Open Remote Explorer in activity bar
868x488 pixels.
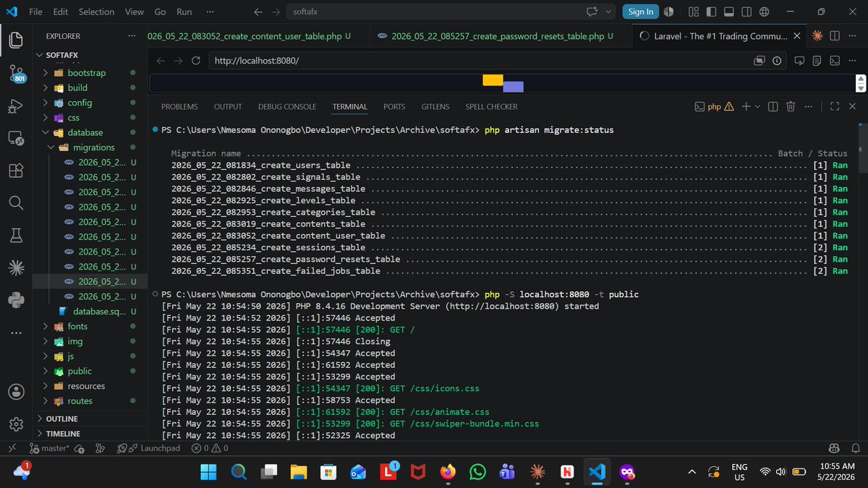click(15, 137)
